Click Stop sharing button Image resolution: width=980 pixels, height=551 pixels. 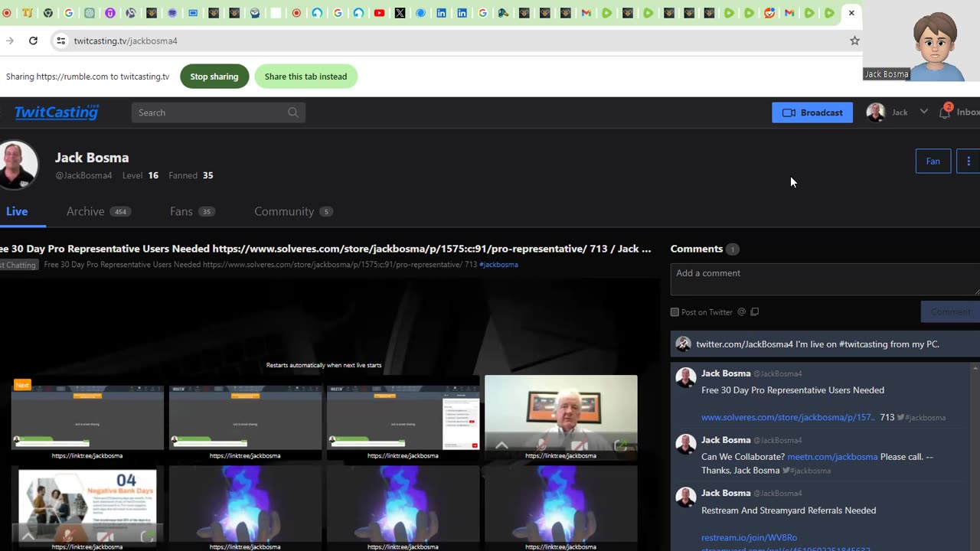point(214,77)
